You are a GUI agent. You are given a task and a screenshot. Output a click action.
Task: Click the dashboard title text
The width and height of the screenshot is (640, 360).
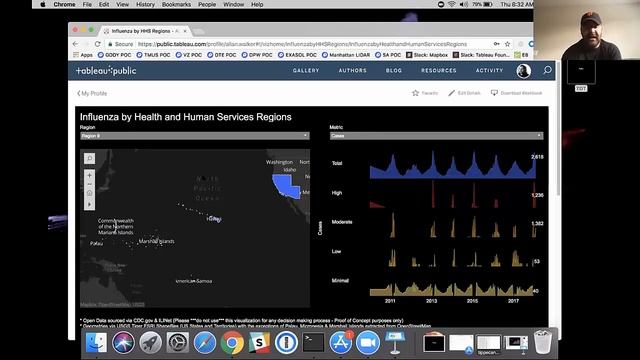pos(186,117)
